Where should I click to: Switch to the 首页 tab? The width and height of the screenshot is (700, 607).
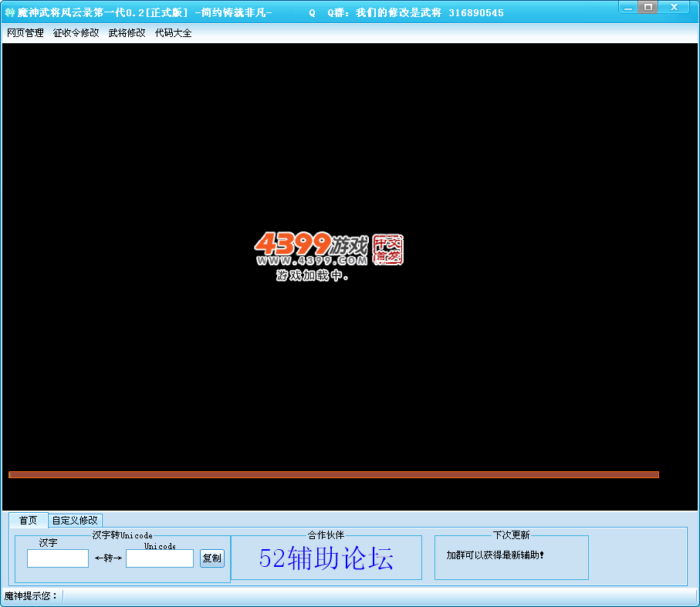(x=28, y=520)
